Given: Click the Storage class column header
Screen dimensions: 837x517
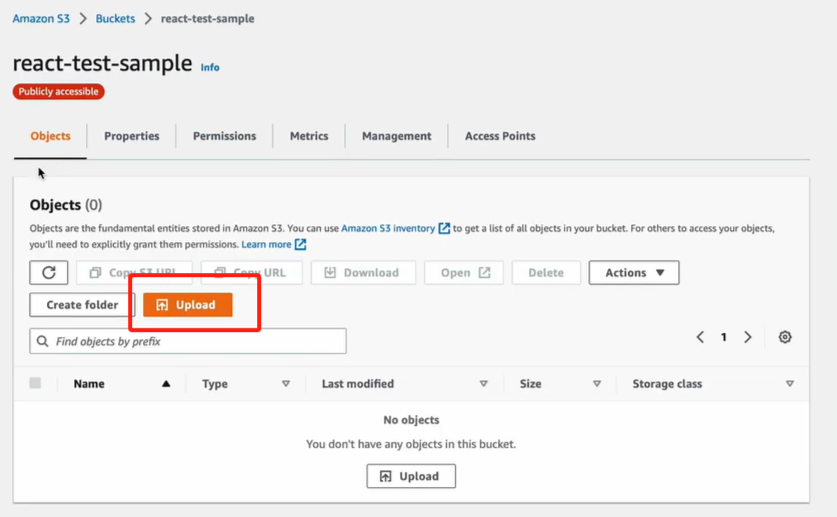Looking at the screenshot, I should coord(667,384).
